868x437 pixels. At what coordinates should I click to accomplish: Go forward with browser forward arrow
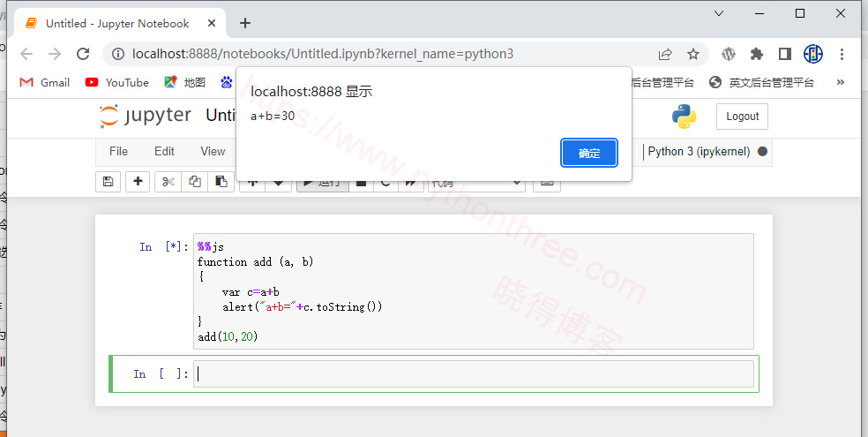55,54
